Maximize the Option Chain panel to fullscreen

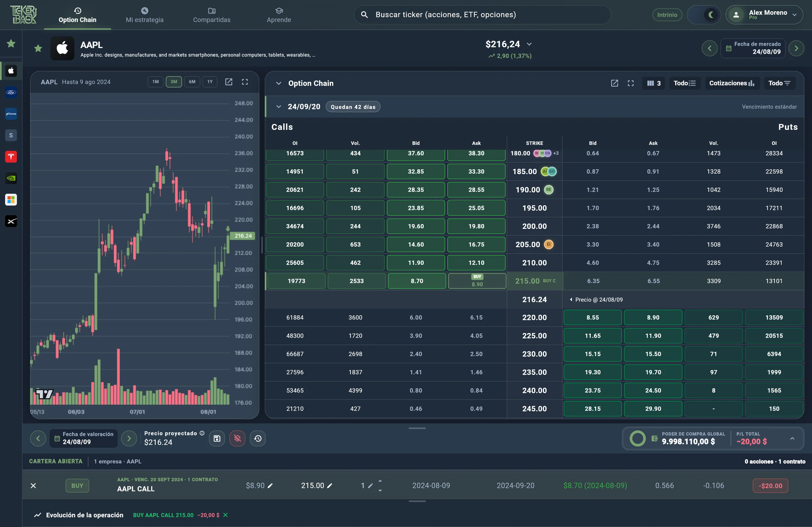pos(631,83)
